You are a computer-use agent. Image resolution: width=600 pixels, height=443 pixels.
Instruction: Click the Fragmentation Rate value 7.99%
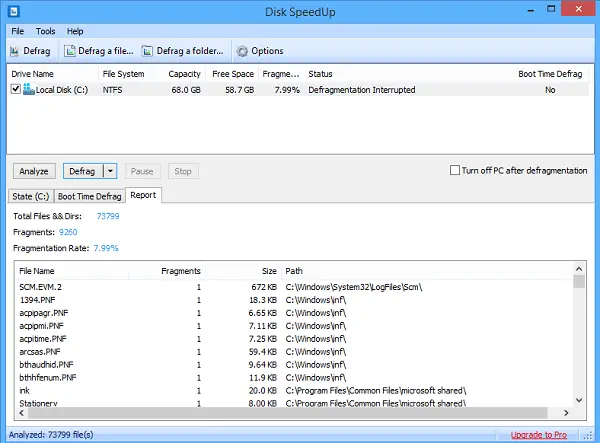(x=106, y=248)
